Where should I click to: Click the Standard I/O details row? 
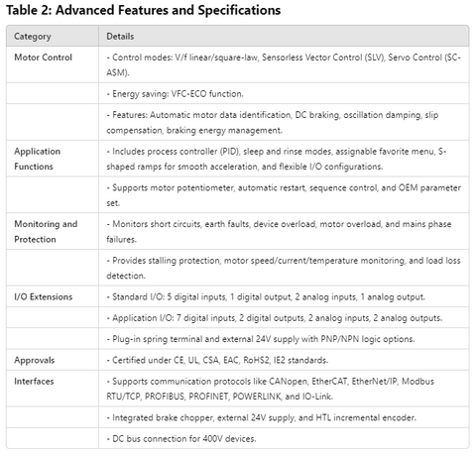(284, 296)
